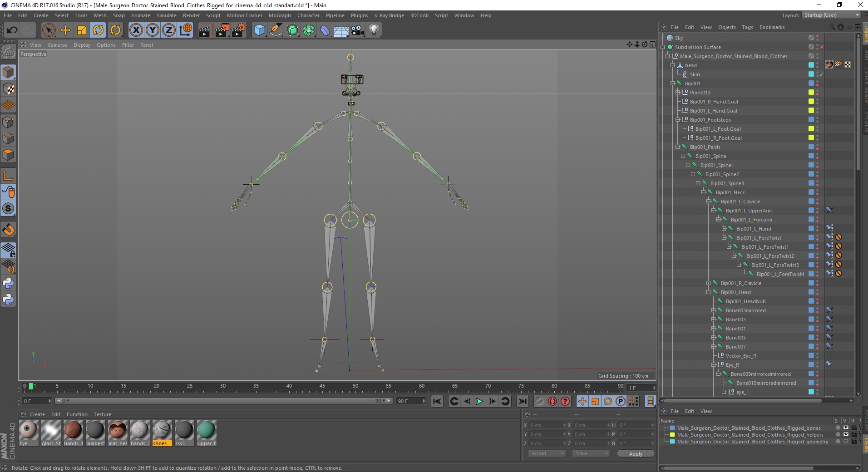Toggle the head object's visibility dots
The width and height of the screenshot is (868, 472).
818,65
